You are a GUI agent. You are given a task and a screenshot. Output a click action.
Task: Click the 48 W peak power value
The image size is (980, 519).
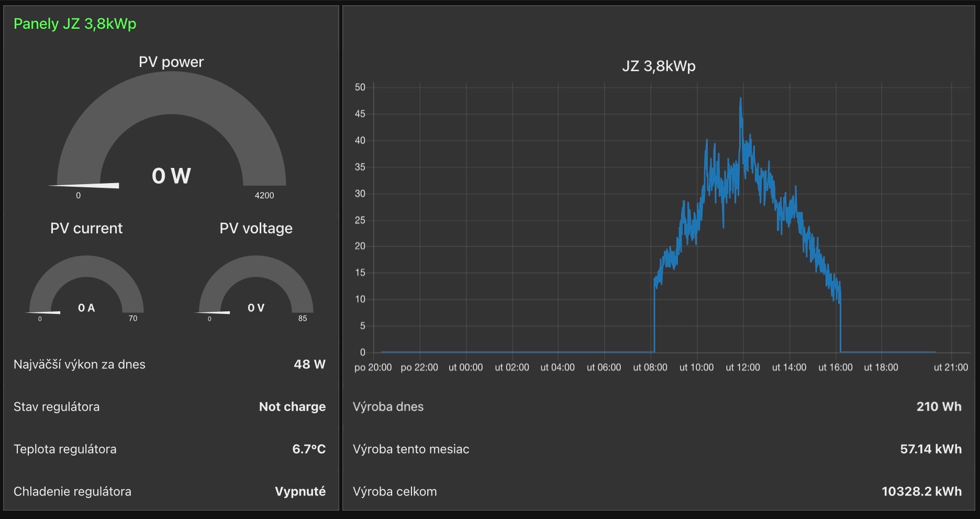309,364
